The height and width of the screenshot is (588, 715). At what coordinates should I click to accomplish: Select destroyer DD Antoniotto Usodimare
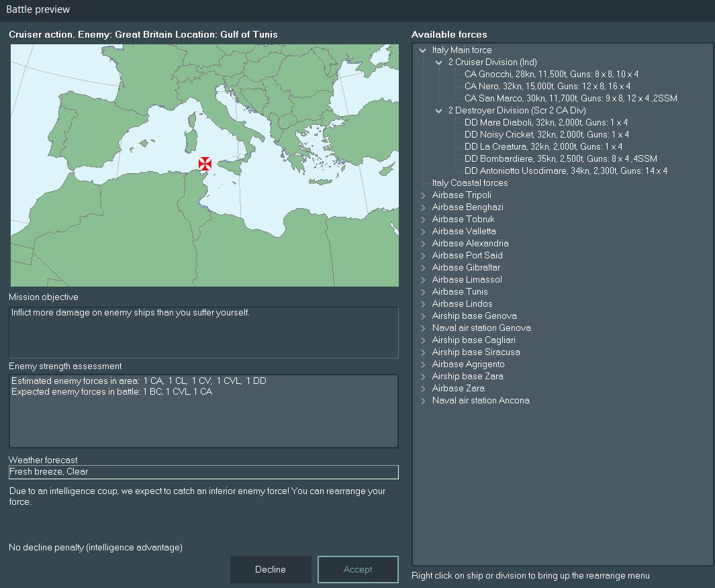click(566, 170)
